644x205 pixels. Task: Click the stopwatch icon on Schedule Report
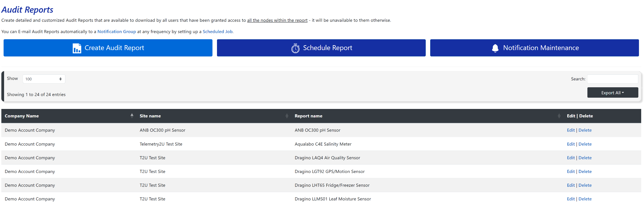295,48
